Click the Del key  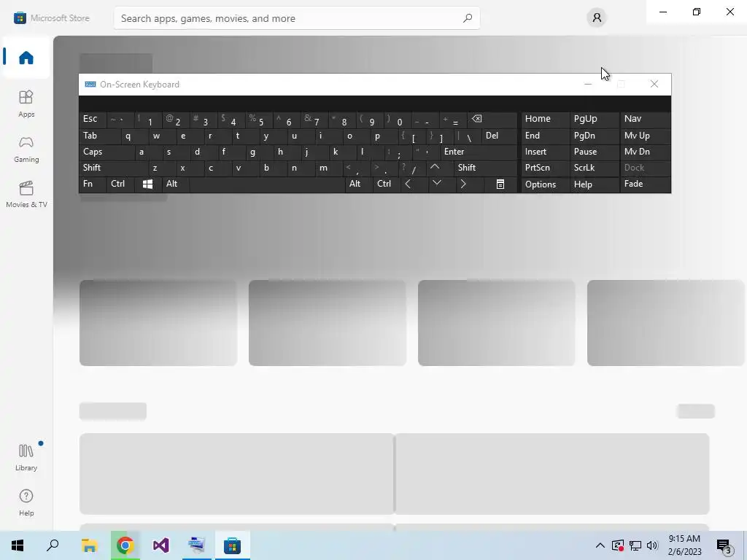499,136
